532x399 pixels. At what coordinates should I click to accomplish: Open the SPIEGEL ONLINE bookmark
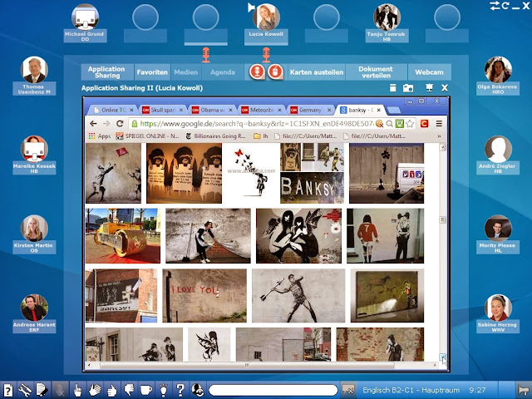pyautogui.click(x=148, y=136)
